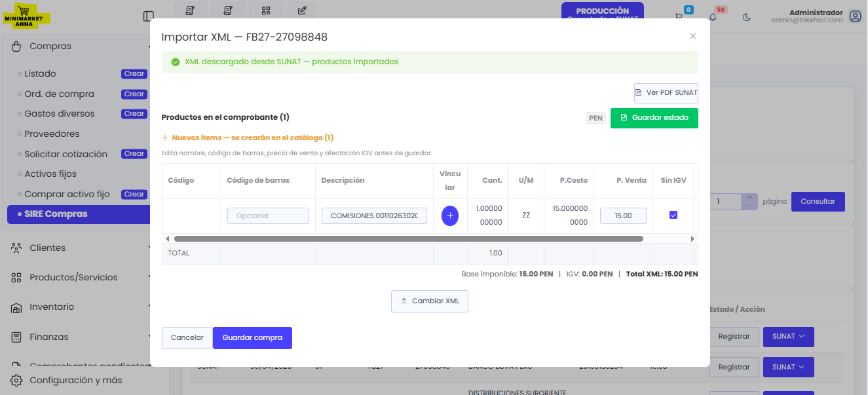Open Solicitar cotización submenu item
This screenshot has width=868, height=395.
[x=66, y=154]
